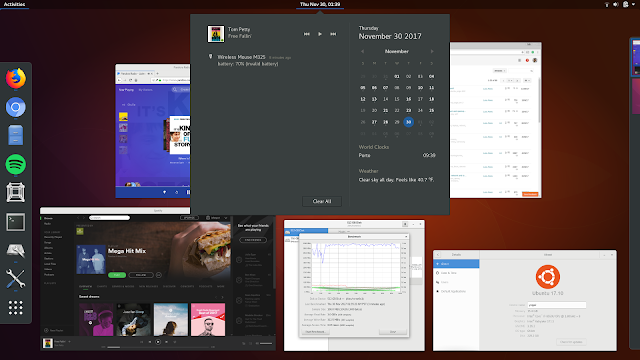
Task: Open the wrench-and-screwdriver Settings dock icon
Action: click(x=16, y=279)
